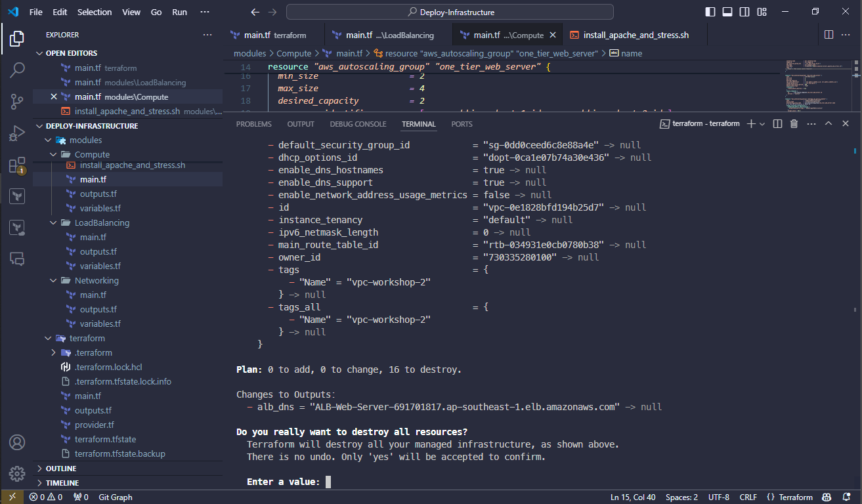Open Explorer Views and More Actions
The image size is (862, 504).
click(207, 35)
